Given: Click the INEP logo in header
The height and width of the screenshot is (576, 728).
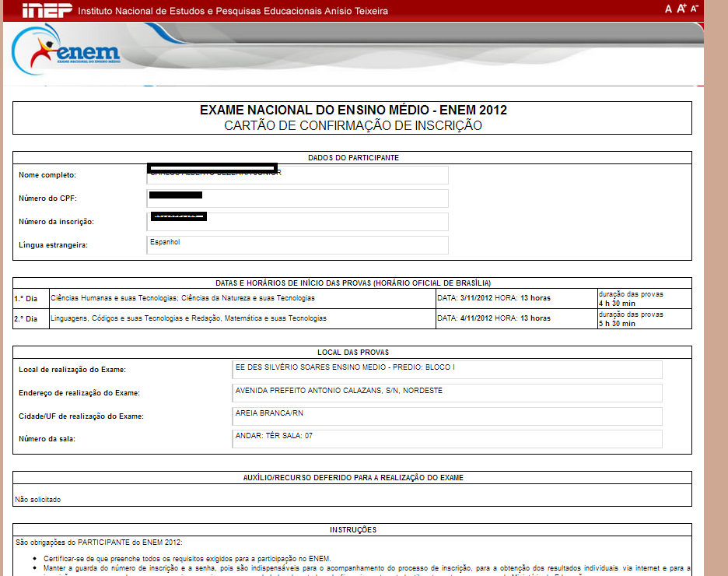Looking at the screenshot, I should click(x=47, y=10).
